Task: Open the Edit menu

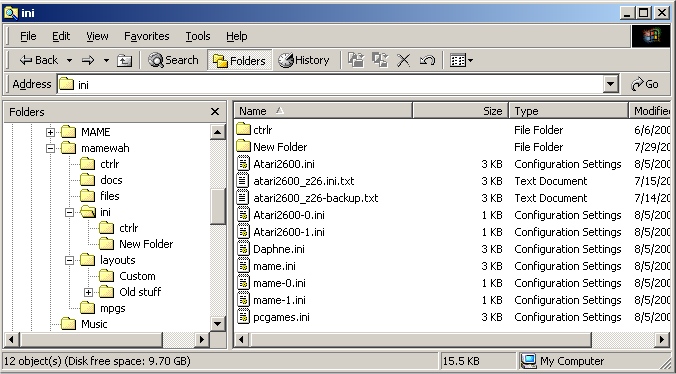Action: (x=61, y=36)
